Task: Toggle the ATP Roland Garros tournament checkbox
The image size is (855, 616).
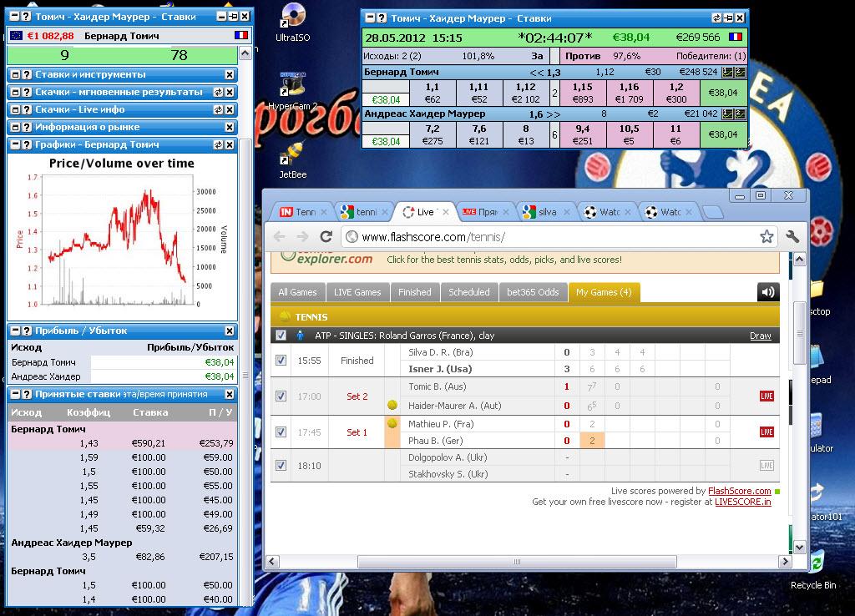Action: pos(281,336)
